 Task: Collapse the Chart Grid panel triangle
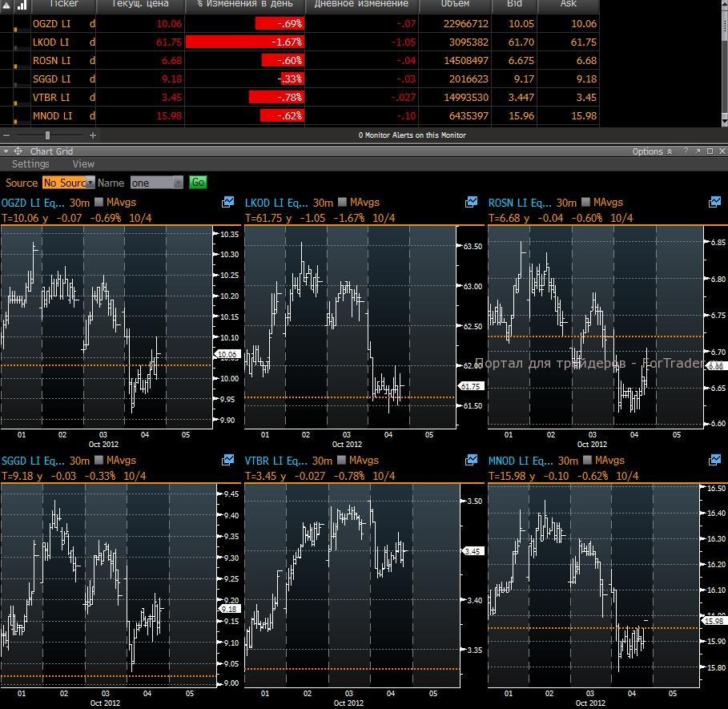[x=6, y=151]
